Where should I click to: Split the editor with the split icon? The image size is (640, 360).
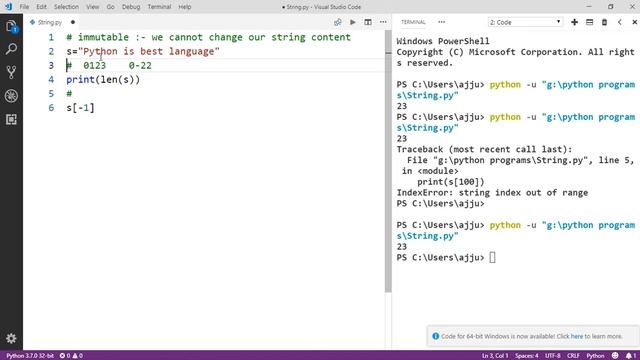tap(368, 22)
